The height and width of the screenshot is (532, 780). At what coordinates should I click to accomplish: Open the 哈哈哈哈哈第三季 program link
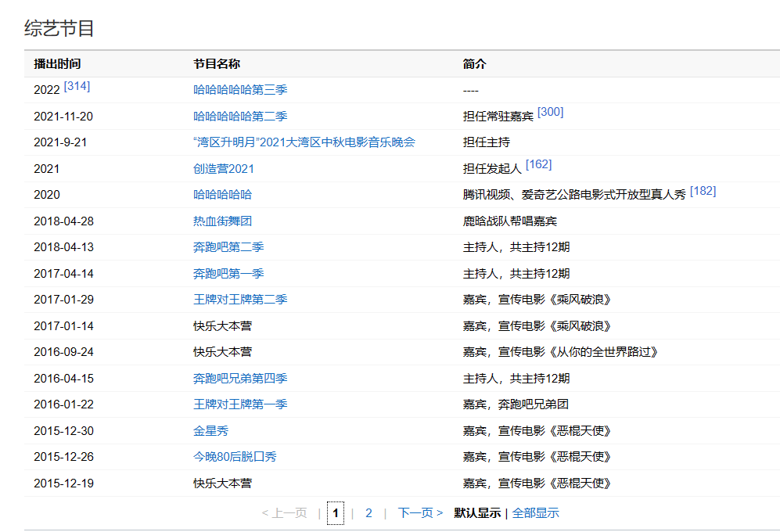(x=240, y=90)
